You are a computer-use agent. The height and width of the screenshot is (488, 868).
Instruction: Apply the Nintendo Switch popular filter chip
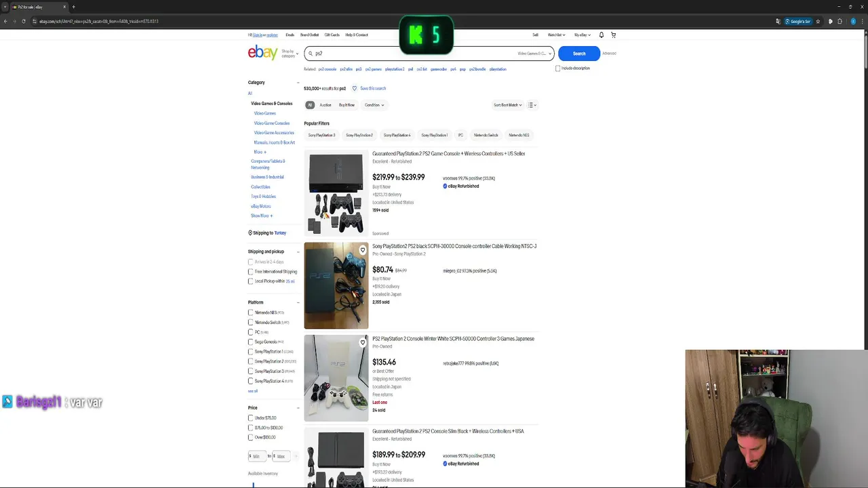click(486, 135)
